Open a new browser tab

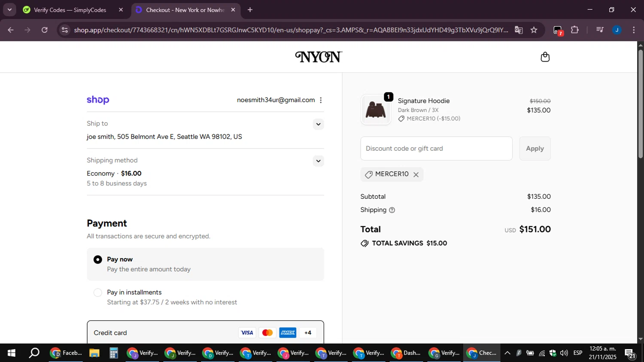click(x=250, y=9)
